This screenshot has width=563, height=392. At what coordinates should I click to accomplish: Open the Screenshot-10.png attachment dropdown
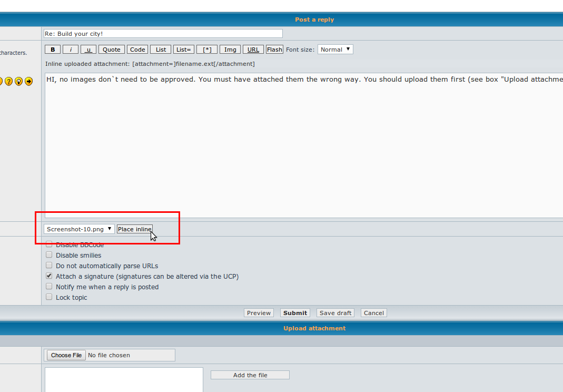79,229
